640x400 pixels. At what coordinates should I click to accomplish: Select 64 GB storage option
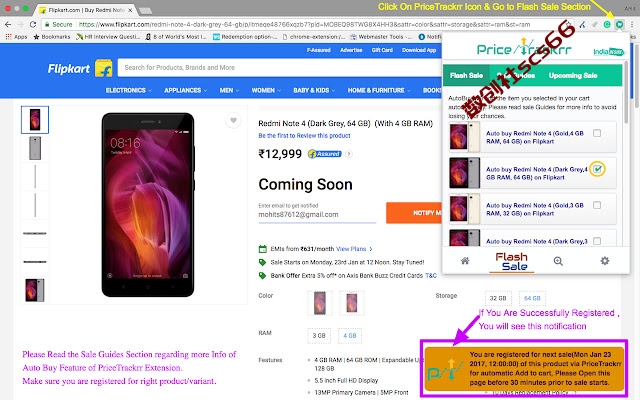pyautogui.click(x=532, y=298)
